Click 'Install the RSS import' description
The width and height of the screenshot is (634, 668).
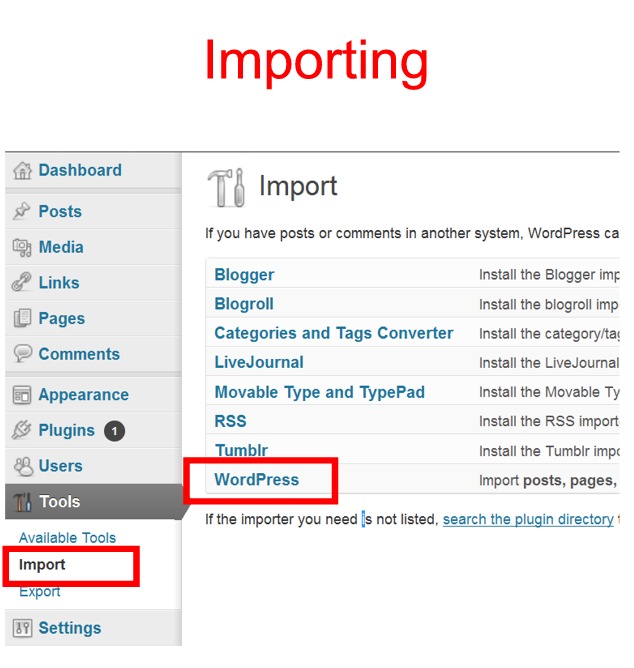[x=549, y=421]
